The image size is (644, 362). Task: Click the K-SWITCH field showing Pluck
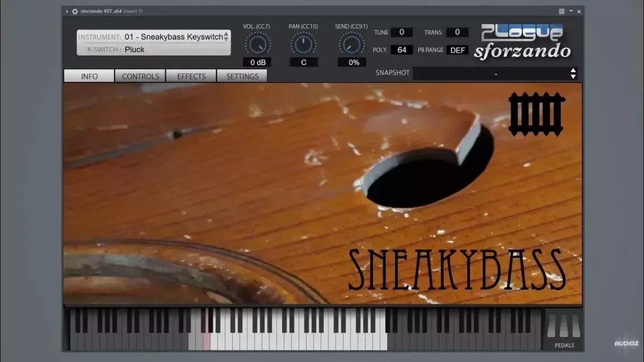pos(153,49)
